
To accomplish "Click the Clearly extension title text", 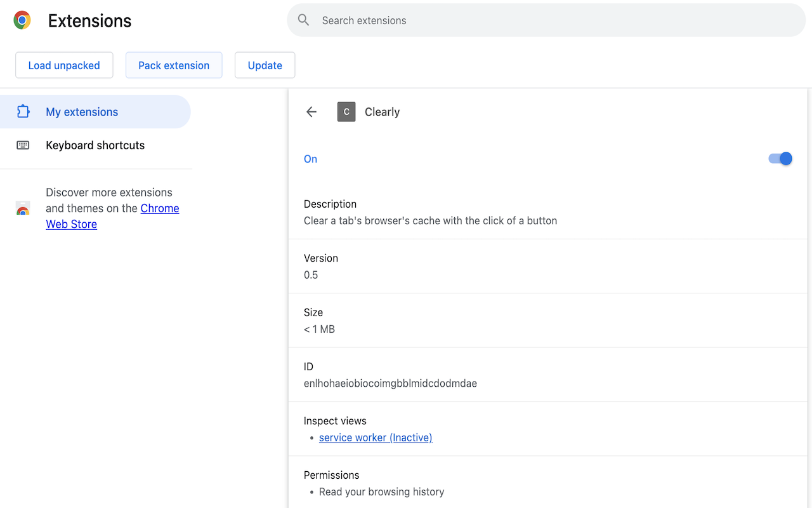I will 382,111.
